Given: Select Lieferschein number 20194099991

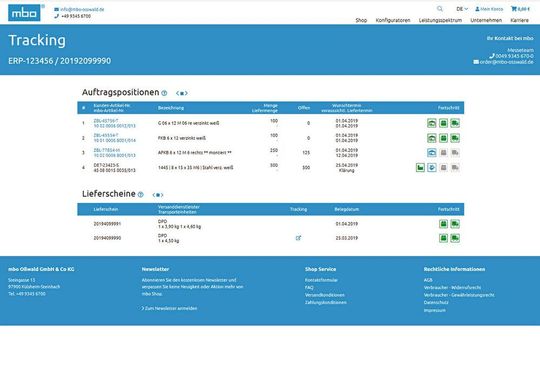Looking at the screenshot, I should (107, 224).
